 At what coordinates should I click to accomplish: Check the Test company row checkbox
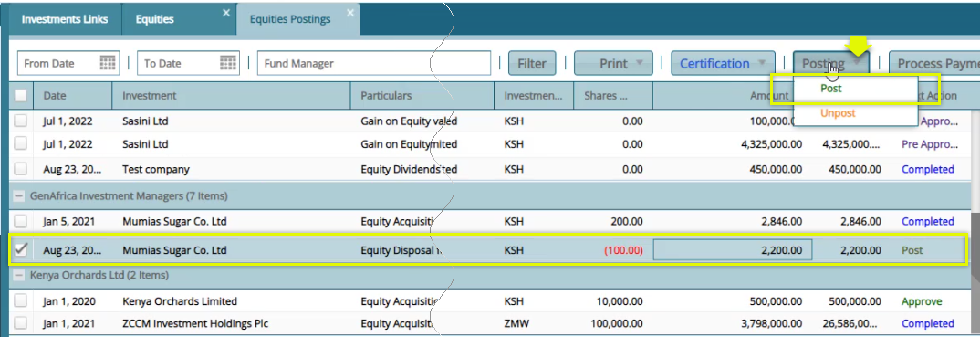pos(21,169)
